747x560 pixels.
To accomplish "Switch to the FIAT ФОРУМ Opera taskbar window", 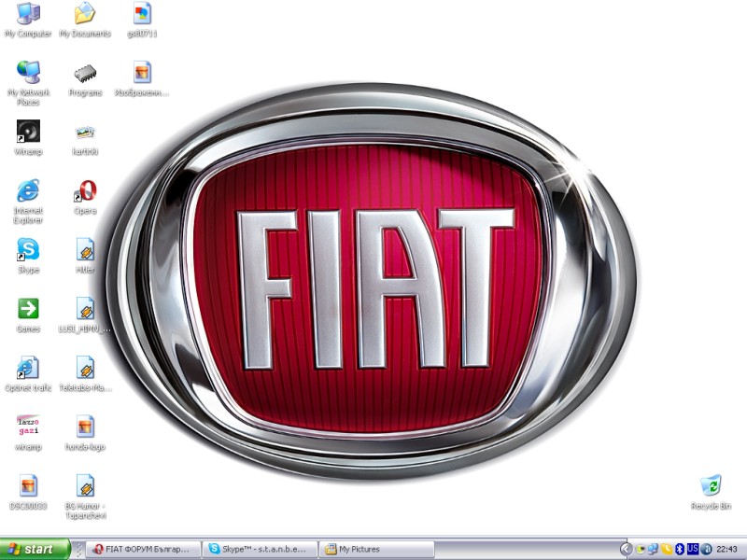I will 144,549.
